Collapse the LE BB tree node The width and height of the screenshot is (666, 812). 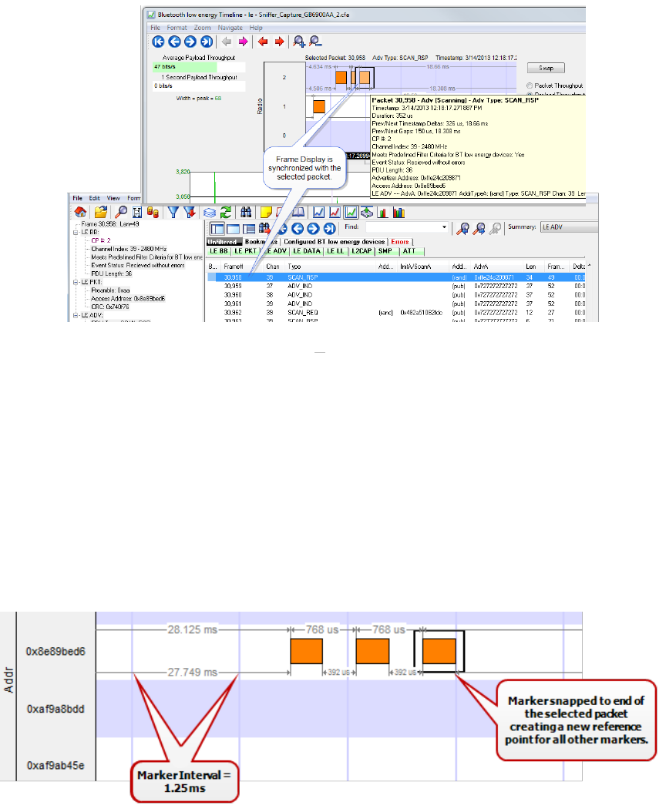coord(75,231)
